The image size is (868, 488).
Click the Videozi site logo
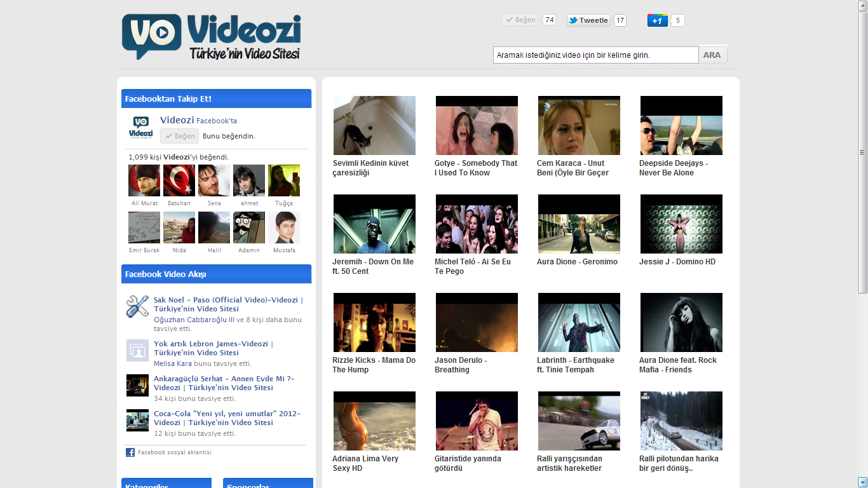(211, 37)
